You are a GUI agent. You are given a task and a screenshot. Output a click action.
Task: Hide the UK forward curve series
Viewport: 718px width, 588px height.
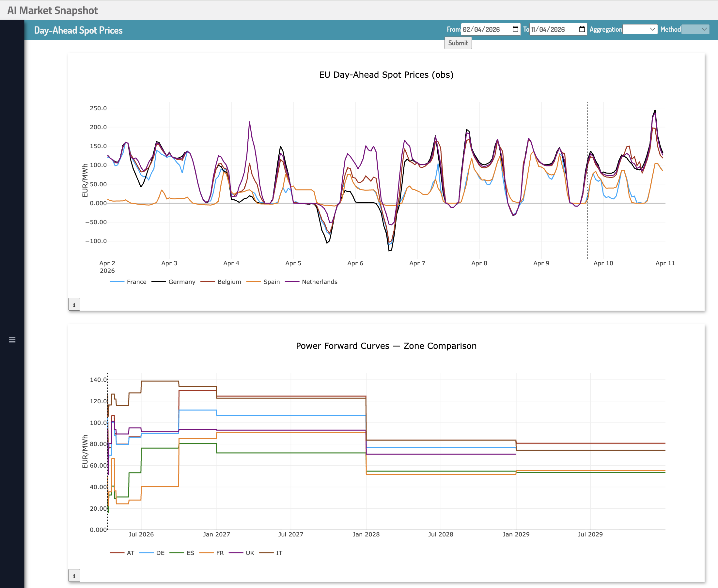(x=249, y=552)
